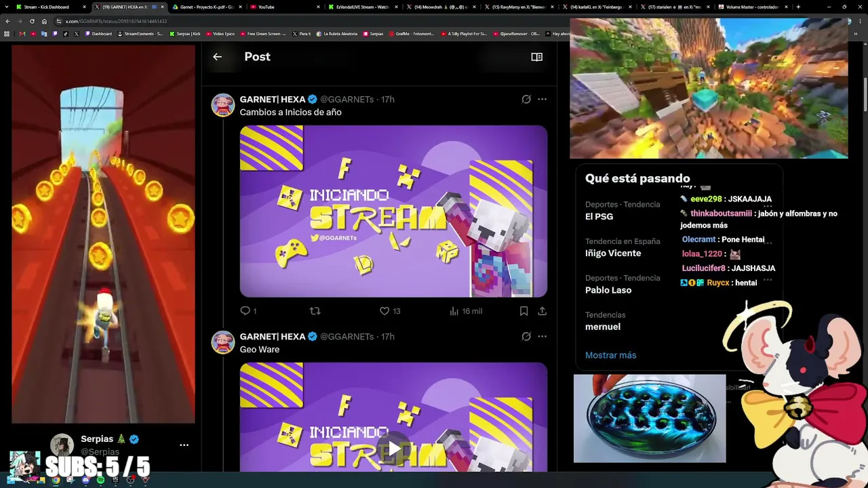
Task: Share the 'Cambios a Inicios de año' post
Action: [542, 311]
